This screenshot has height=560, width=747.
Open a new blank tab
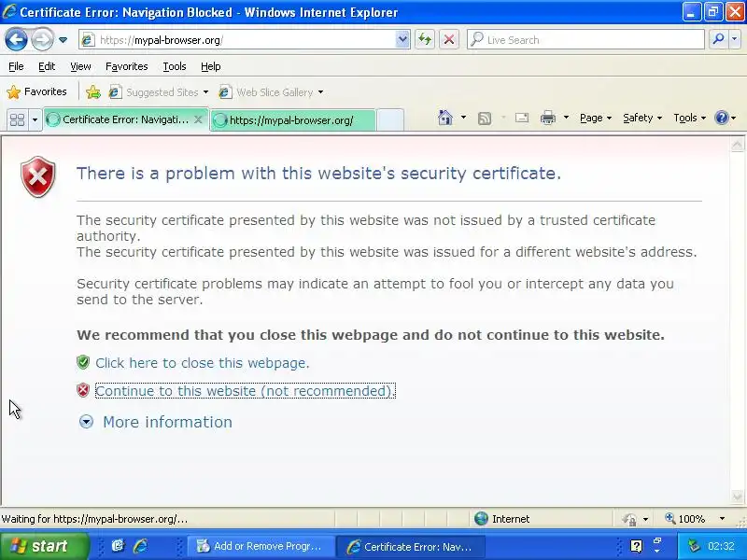coord(390,120)
